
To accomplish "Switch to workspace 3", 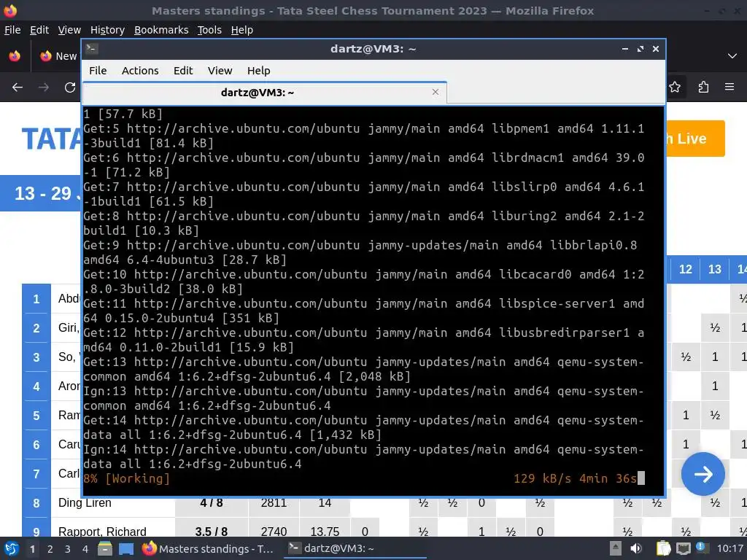I will pos(67,549).
